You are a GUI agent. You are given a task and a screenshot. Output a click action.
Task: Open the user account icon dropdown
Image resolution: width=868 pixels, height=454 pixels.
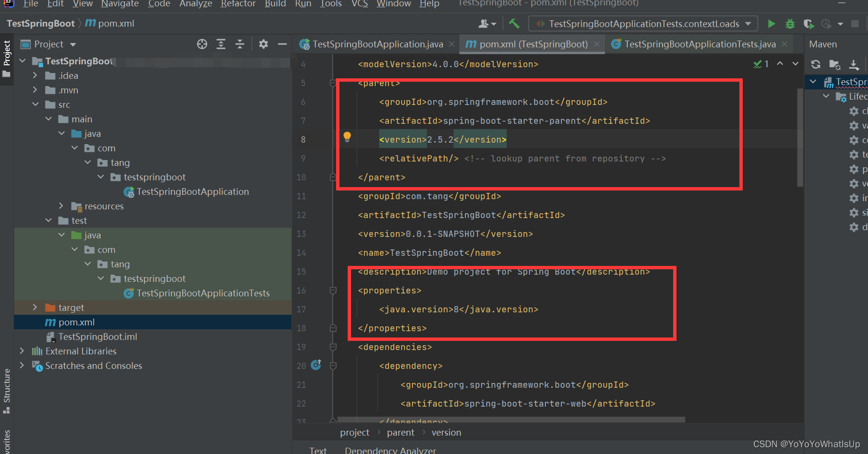tap(487, 24)
